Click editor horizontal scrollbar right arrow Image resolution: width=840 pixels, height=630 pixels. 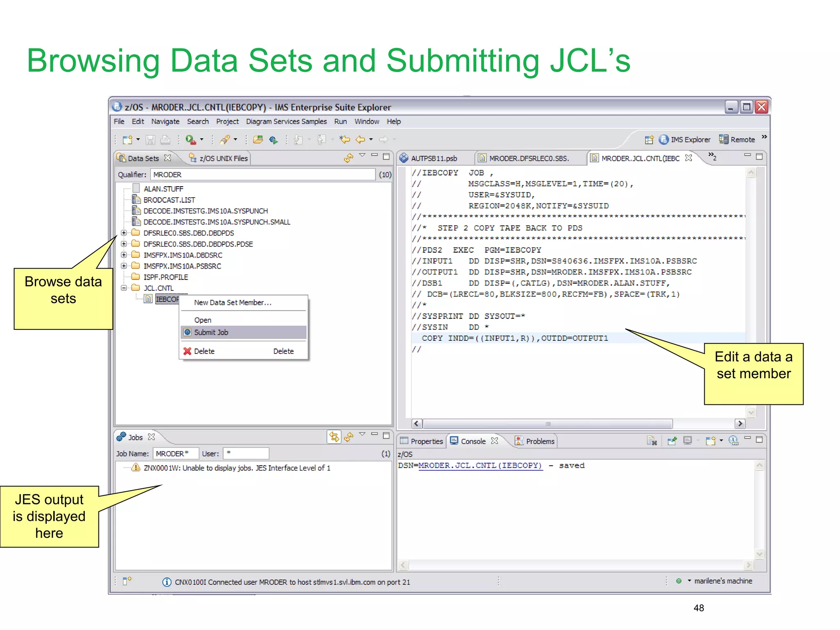(740, 424)
